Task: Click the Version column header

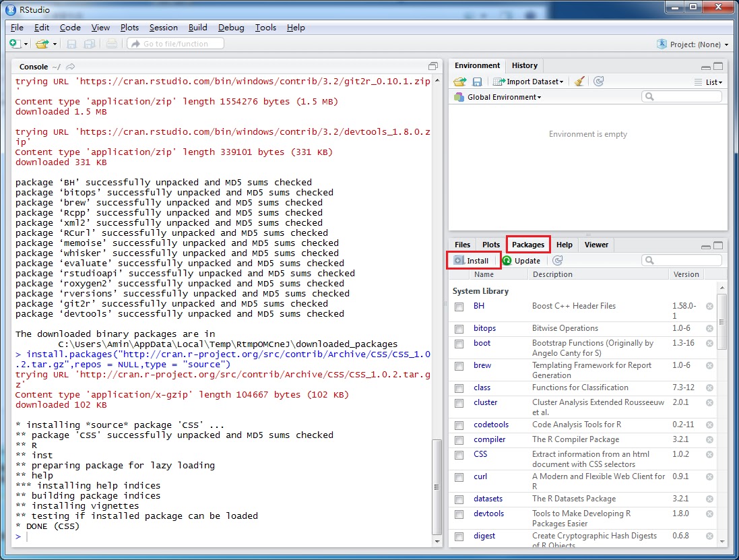Action: point(686,274)
